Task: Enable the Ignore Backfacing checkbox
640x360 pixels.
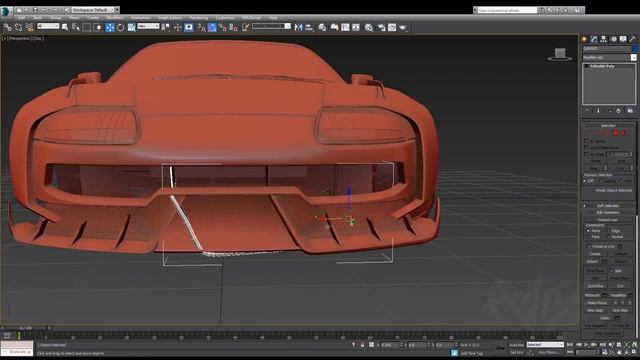Action: click(587, 147)
